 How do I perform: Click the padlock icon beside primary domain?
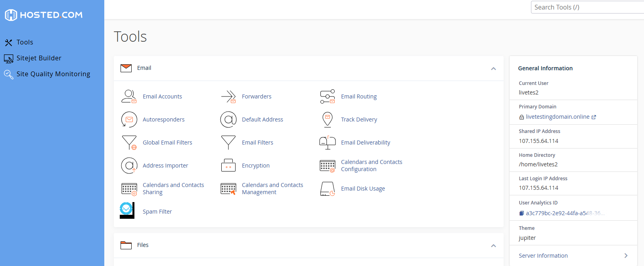(x=521, y=117)
